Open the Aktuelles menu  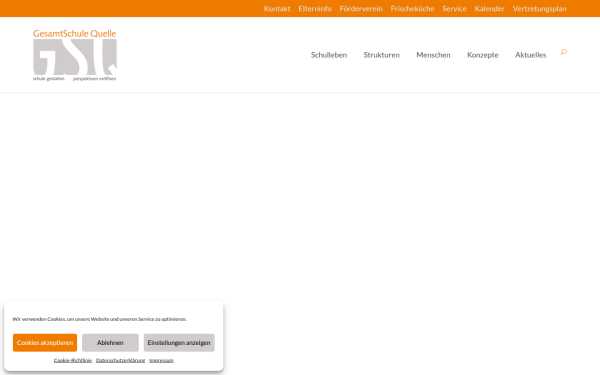coord(530,55)
